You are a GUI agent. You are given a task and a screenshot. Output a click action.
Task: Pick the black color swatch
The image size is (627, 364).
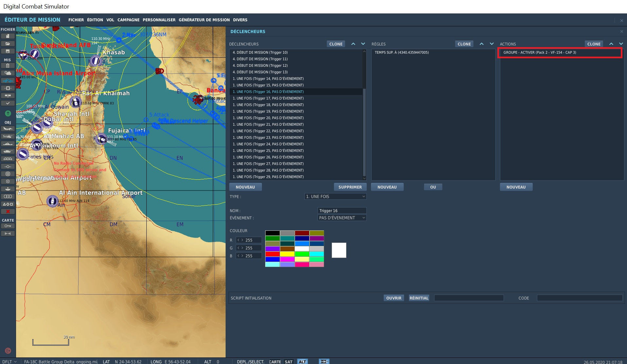pyautogui.click(x=272, y=233)
